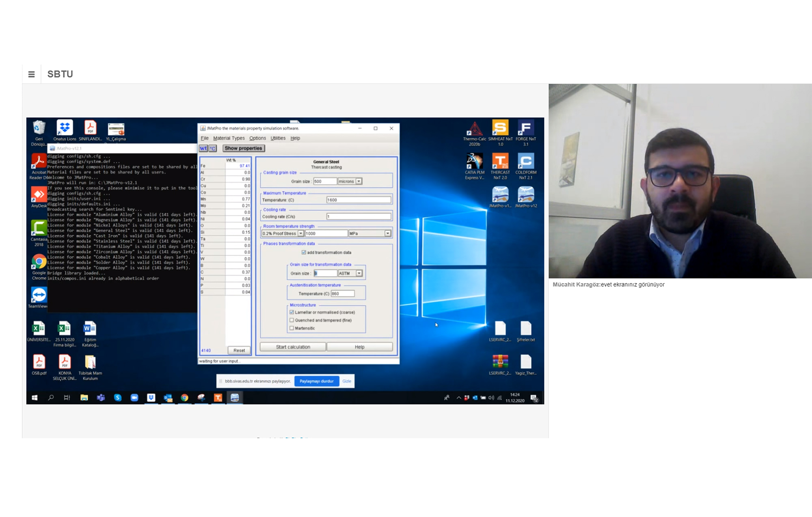Open Onatus Lions Dropbox desktop icon
The height and width of the screenshot is (517, 812).
(x=65, y=131)
